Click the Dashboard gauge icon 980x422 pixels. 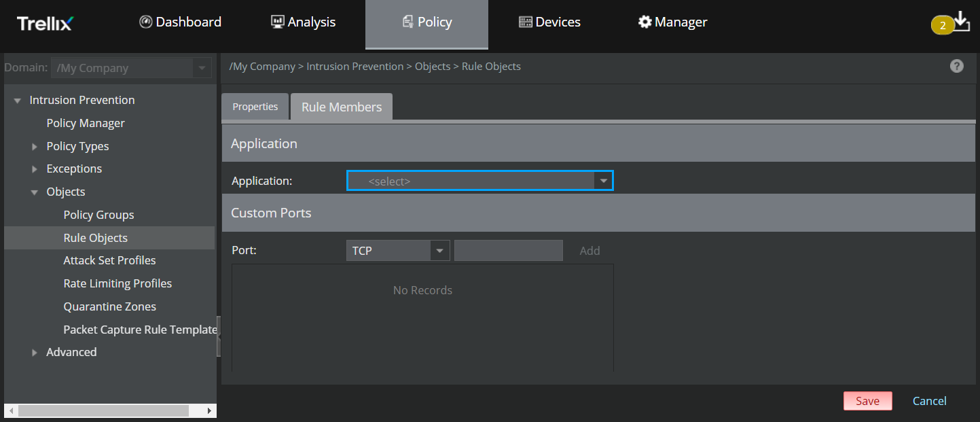click(x=146, y=22)
